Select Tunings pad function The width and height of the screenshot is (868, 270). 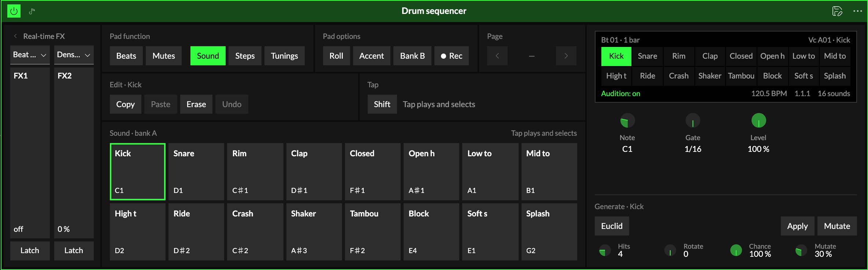click(284, 56)
